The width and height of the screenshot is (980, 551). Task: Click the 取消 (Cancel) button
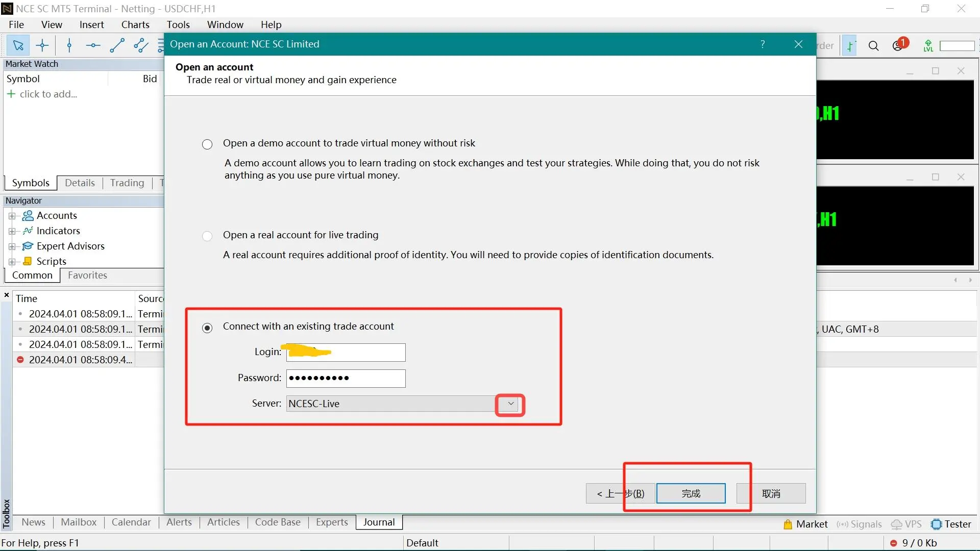pyautogui.click(x=771, y=494)
